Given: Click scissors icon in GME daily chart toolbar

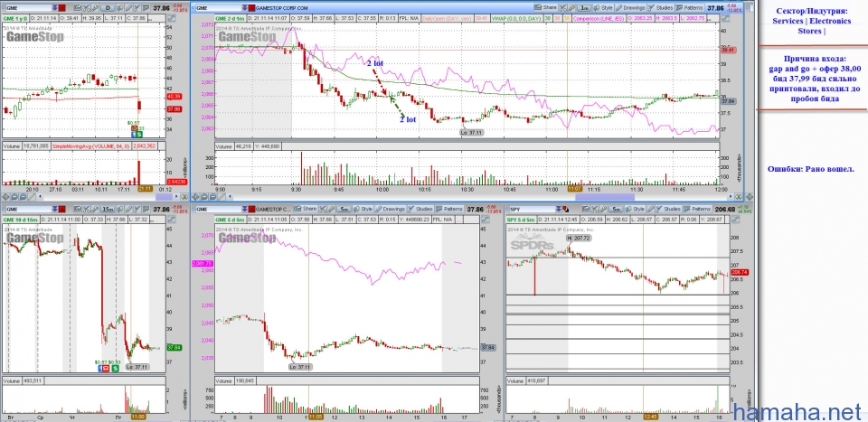Looking at the screenshot, I should pyautogui.click(x=87, y=8).
